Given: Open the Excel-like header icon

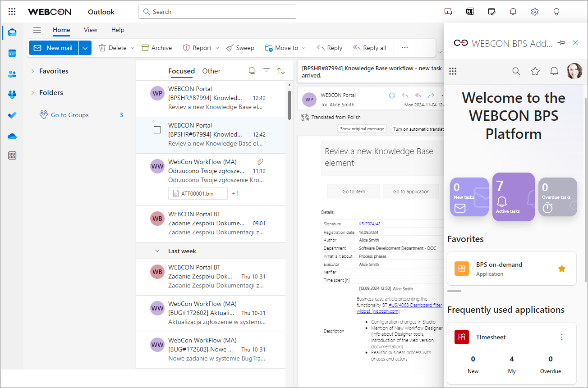Looking at the screenshot, I should pyautogui.click(x=470, y=12).
